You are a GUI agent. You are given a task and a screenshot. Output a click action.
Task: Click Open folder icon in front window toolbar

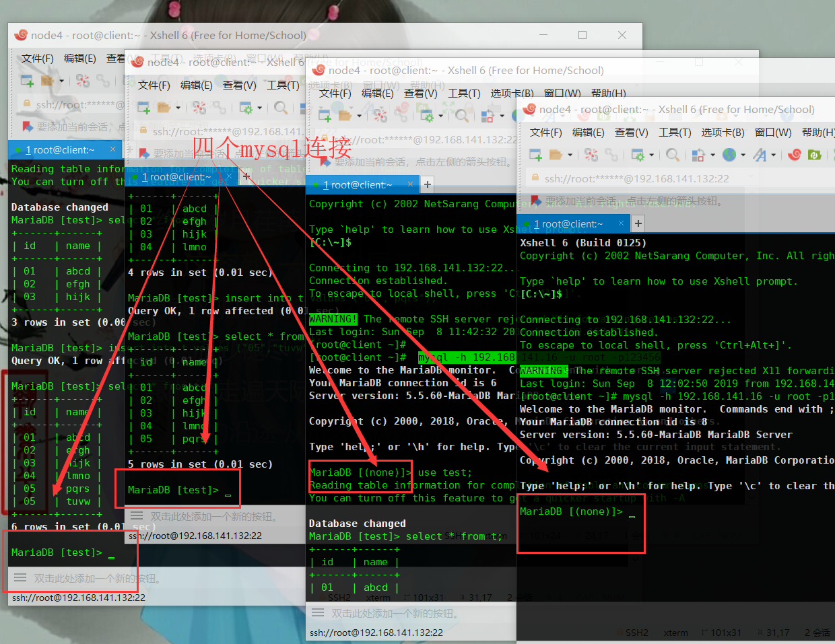click(x=556, y=155)
